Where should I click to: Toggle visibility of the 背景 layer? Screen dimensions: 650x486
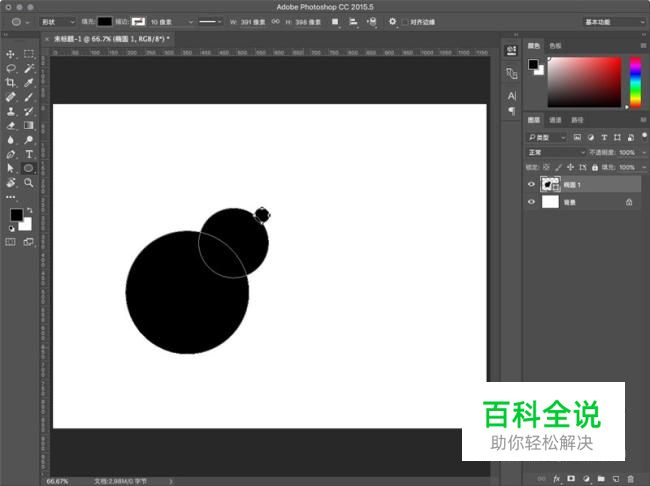tap(531, 202)
